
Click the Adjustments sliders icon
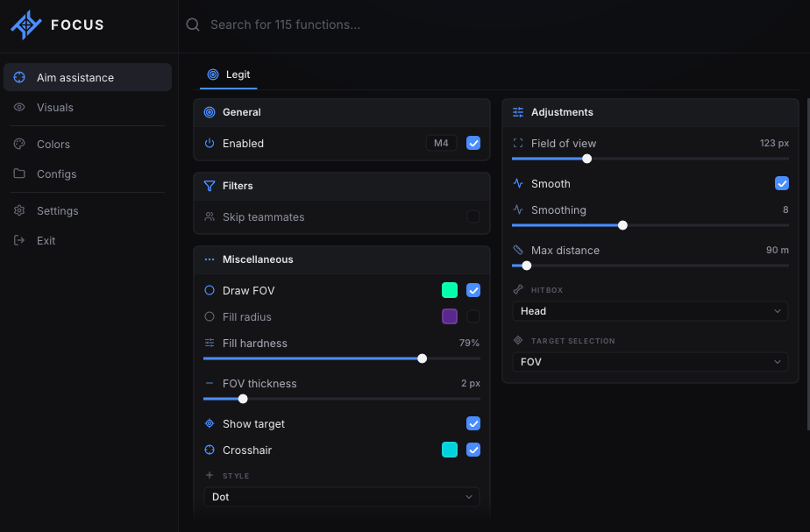(518, 112)
